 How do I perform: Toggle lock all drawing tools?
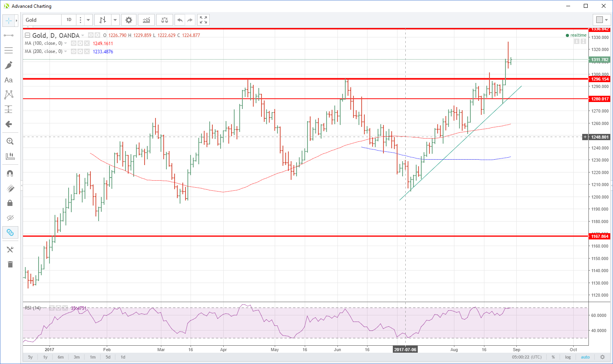point(10,203)
